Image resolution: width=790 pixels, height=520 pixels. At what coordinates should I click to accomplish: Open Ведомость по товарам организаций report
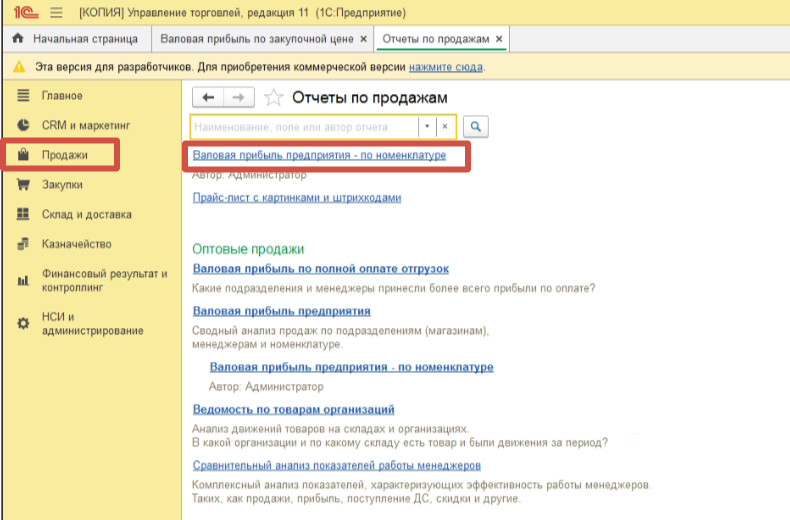point(293,409)
